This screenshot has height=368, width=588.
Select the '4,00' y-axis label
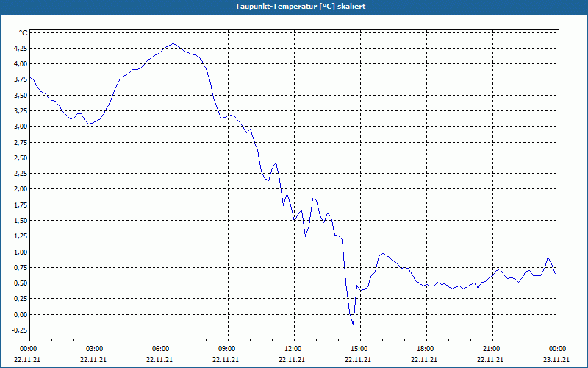coord(21,64)
